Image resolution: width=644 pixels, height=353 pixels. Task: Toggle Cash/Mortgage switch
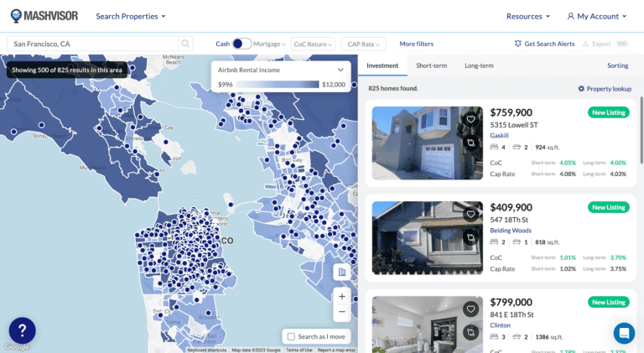tap(241, 44)
